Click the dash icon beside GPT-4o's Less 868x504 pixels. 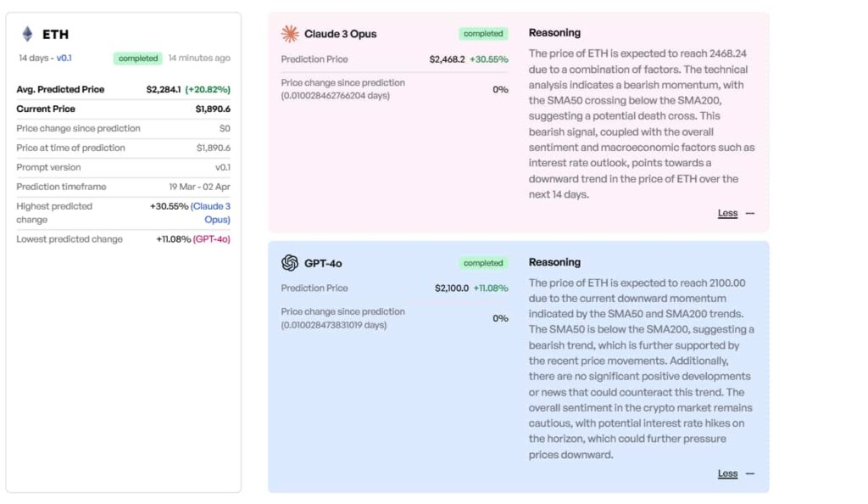tap(750, 474)
